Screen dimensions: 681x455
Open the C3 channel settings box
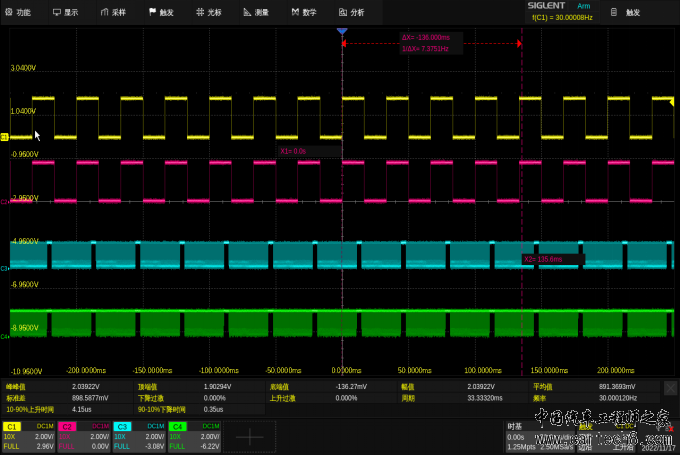click(139, 436)
